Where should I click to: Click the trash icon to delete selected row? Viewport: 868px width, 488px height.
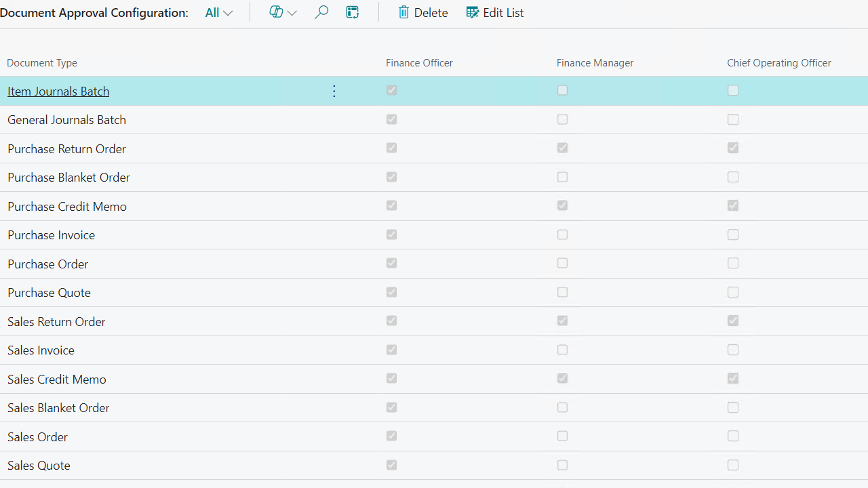point(403,12)
